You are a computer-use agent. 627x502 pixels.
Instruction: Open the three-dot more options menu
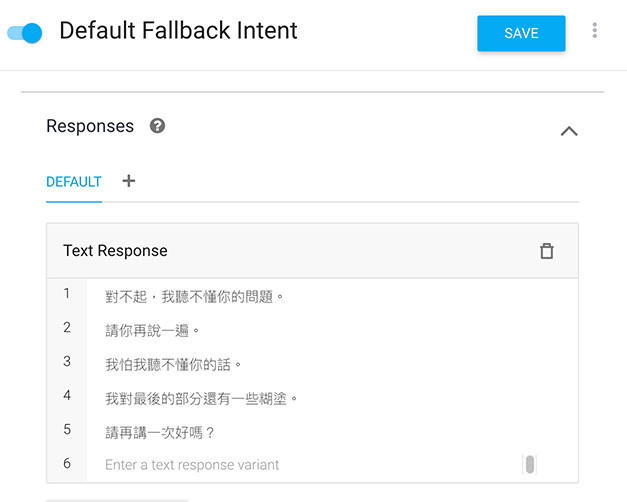click(595, 31)
